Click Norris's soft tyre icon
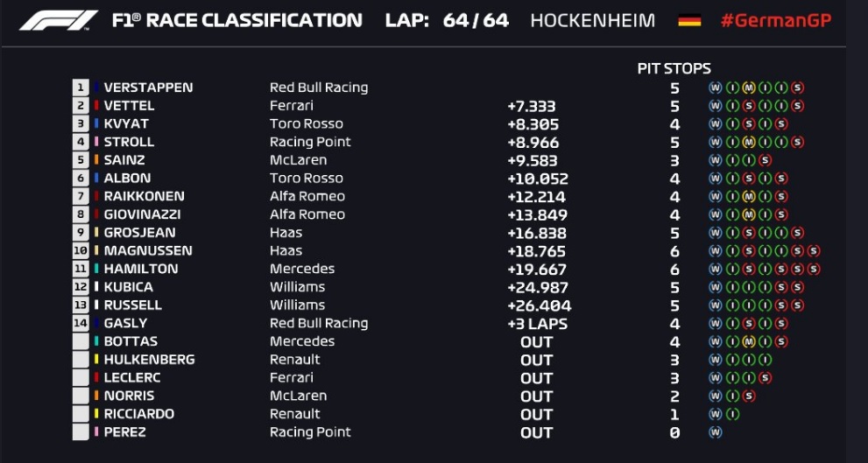This screenshot has height=463, width=868. click(x=748, y=396)
